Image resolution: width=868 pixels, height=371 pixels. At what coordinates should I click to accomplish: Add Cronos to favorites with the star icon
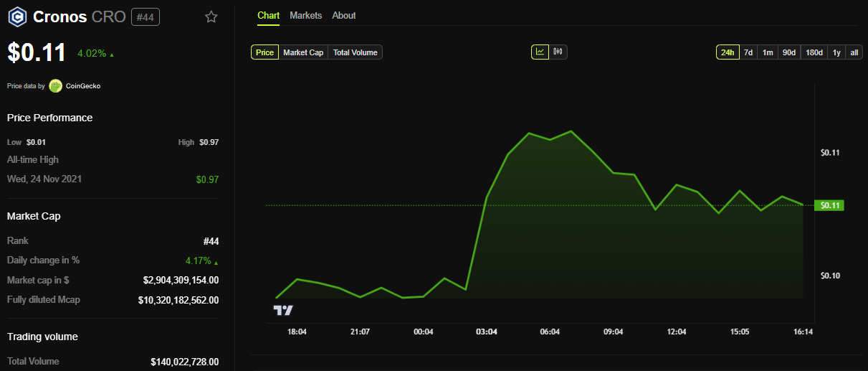coord(211,17)
